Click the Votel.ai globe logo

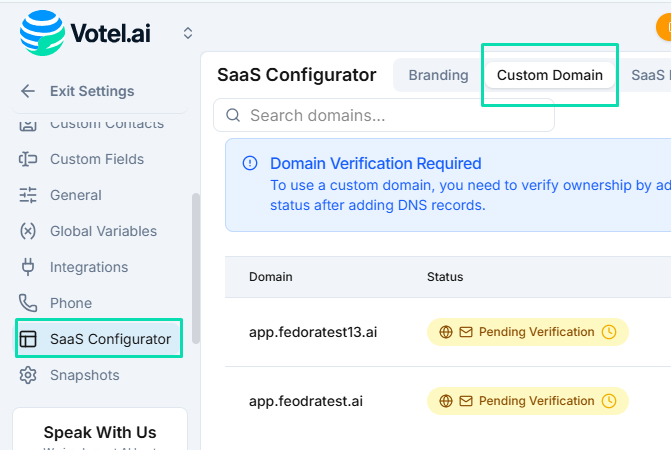42,33
